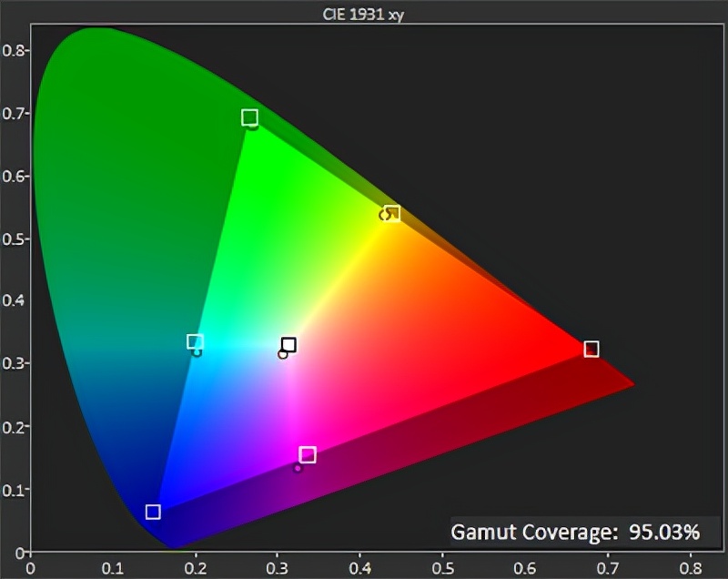728x579 pixels.
Task: Click the 0.7 label on the vertical axis
Action: point(14,113)
